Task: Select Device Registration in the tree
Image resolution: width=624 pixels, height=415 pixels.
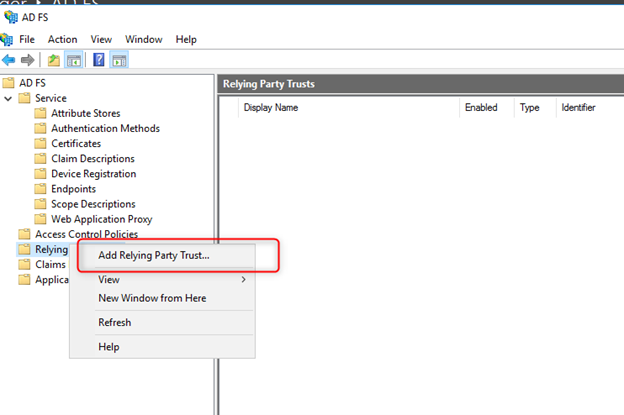Action: (94, 173)
